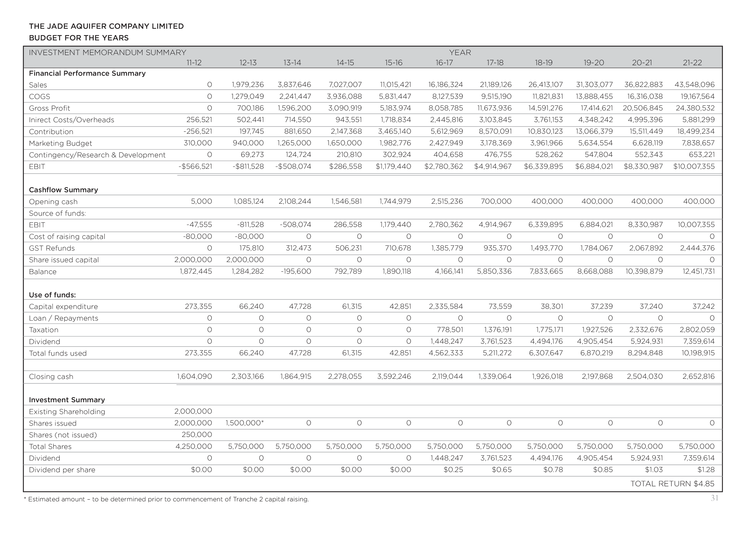Click the Tranche 2 estimated amount footnote
The width and height of the screenshot is (756, 534).
pyautogui.click(x=167, y=500)
